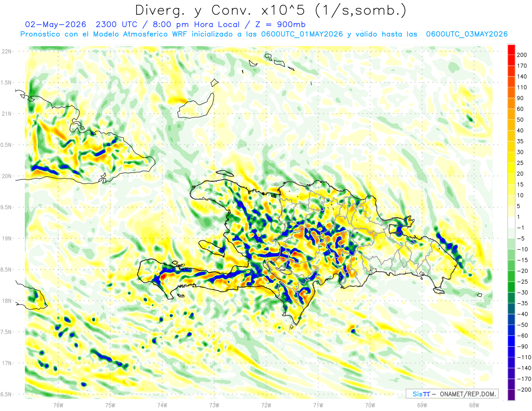
Task: Click the 22N latitude axis label
Action: tap(6, 51)
